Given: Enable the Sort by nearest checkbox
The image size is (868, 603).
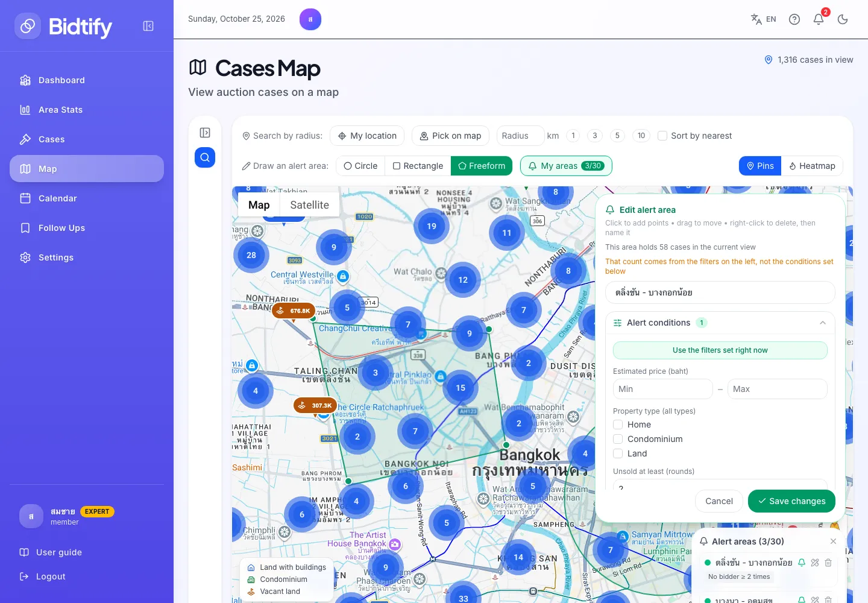Looking at the screenshot, I should point(662,136).
